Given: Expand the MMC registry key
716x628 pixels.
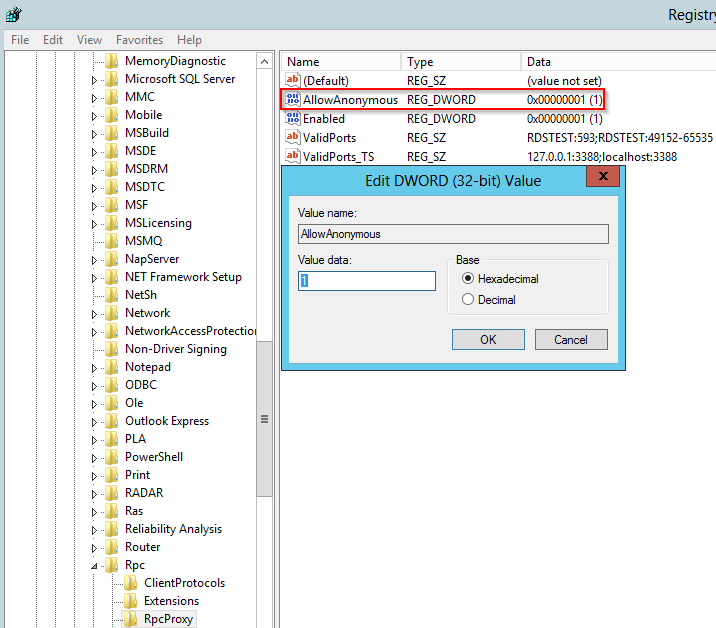Looking at the screenshot, I should 94,98.
